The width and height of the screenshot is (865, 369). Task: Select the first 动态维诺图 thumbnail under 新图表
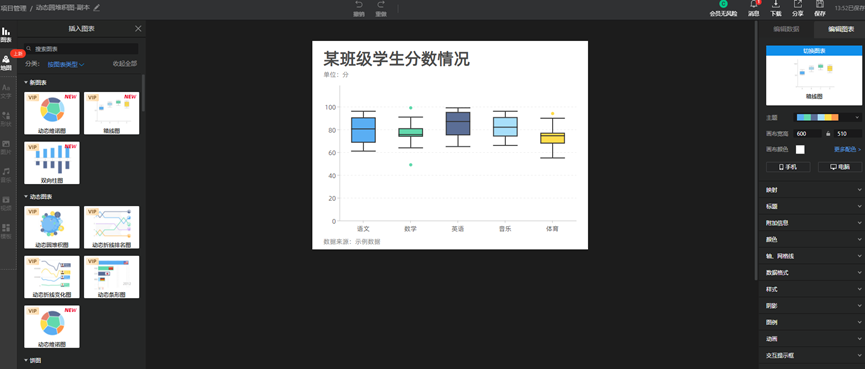[52, 113]
